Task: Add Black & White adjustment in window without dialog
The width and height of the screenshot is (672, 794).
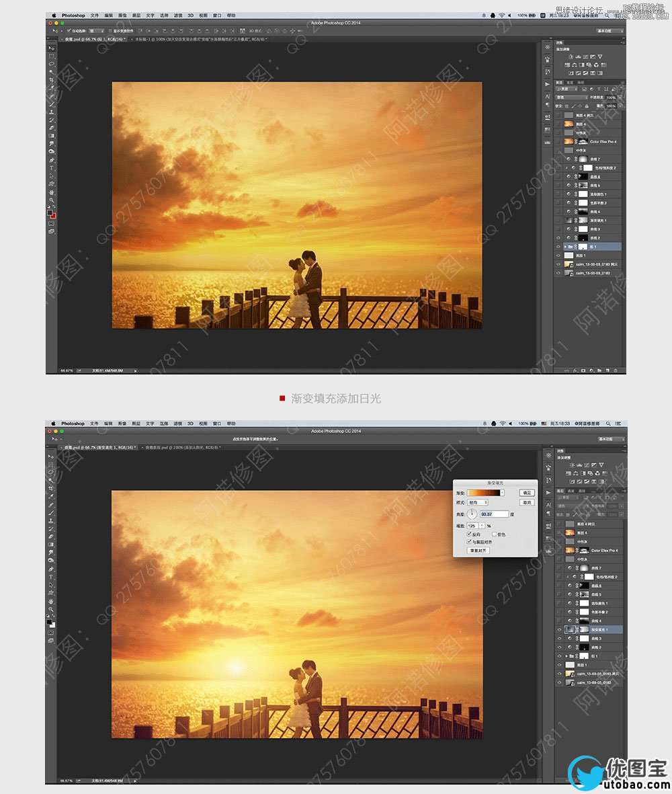Action: click(x=582, y=65)
